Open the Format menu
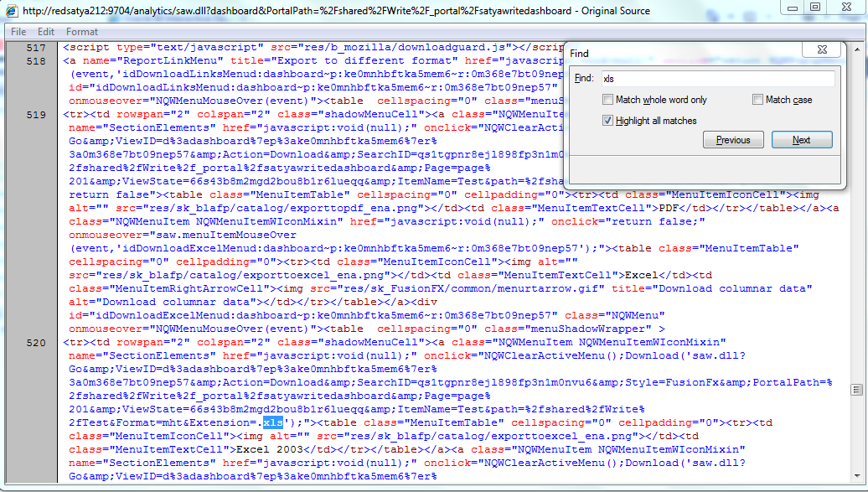Image resolution: width=868 pixels, height=492 pixels. click(82, 32)
